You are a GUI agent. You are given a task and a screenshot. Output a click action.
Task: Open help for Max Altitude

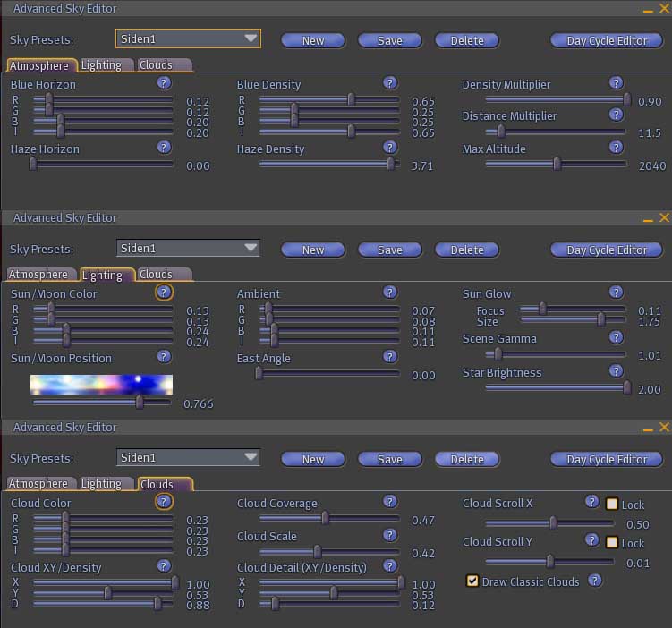tap(616, 148)
